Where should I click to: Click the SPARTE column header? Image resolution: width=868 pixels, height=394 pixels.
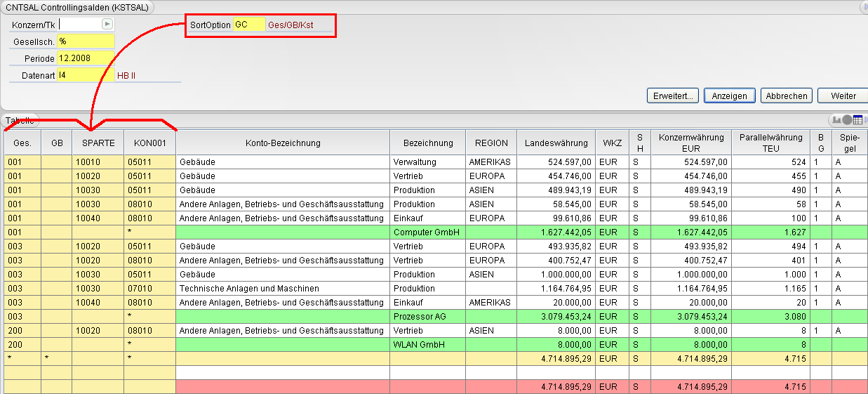pyautogui.click(x=98, y=143)
